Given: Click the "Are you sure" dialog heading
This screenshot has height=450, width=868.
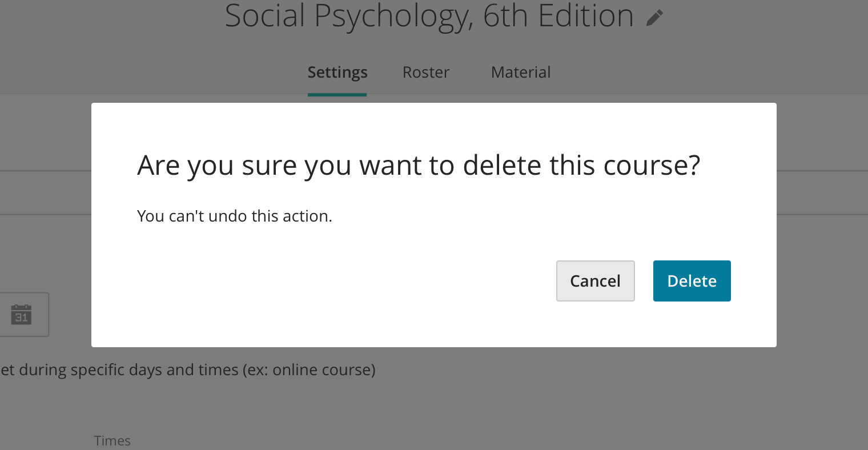Looking at the screenshot, I should (418, 166).
